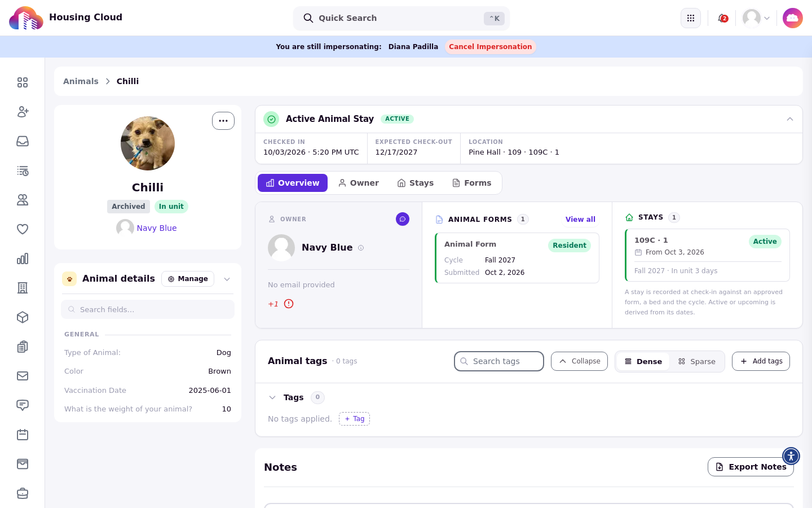
Task: Click the red owner warning alert icon
Action: [289, 304]
